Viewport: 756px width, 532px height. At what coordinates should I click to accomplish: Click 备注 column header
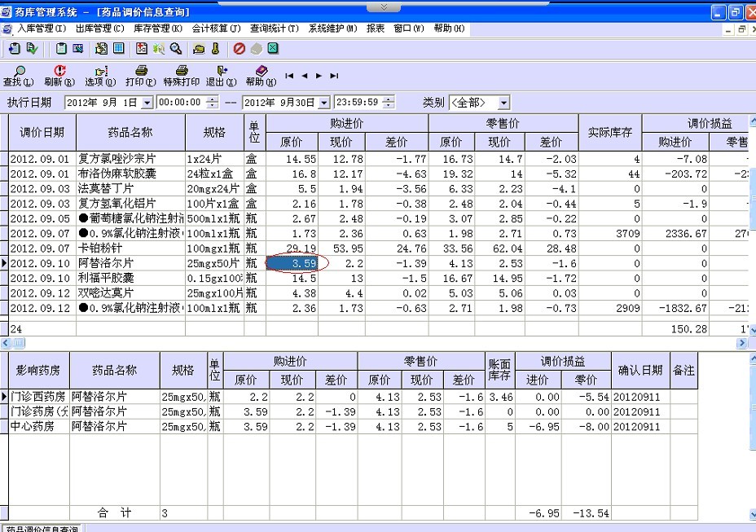point(683,371)
